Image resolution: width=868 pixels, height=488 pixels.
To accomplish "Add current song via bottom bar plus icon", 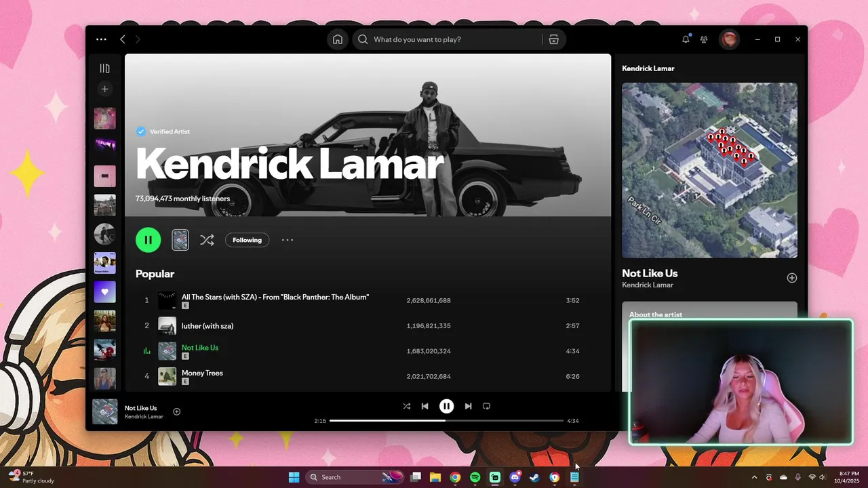I will pos(177,411).
